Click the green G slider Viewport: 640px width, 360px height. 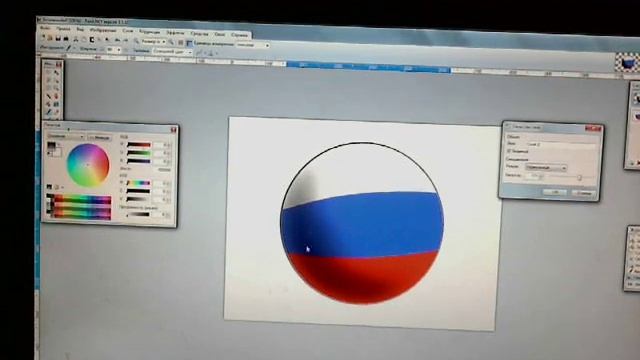[x=139, y=153]
